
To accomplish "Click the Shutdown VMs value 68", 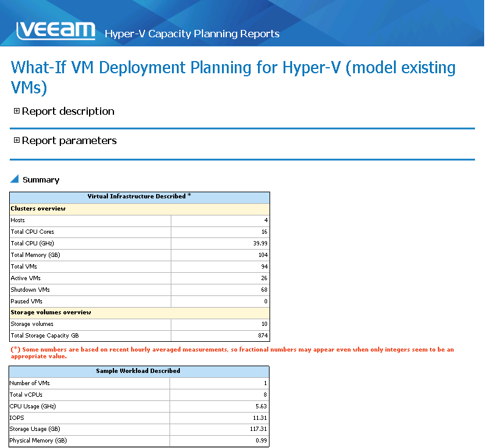I will (264, 290).
